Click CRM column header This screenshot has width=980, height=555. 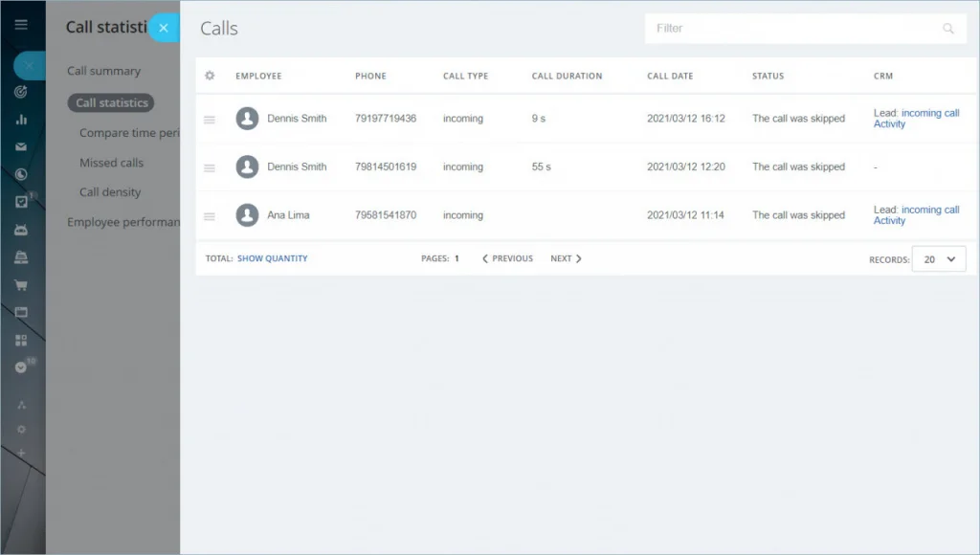coord(883,76)
